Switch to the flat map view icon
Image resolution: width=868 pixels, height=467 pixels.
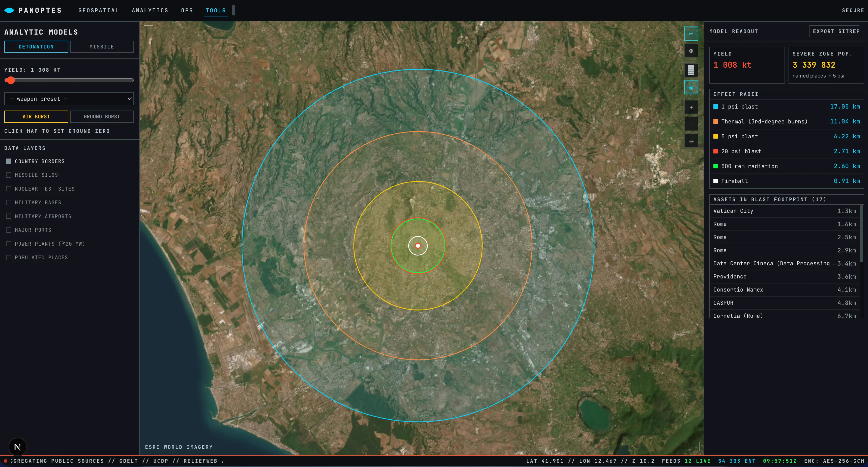691,34
